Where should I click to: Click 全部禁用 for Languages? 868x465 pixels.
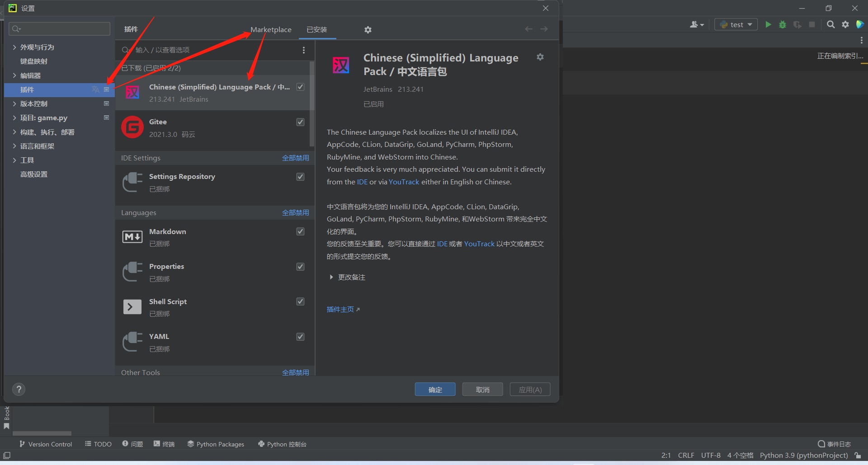(296, 213)
